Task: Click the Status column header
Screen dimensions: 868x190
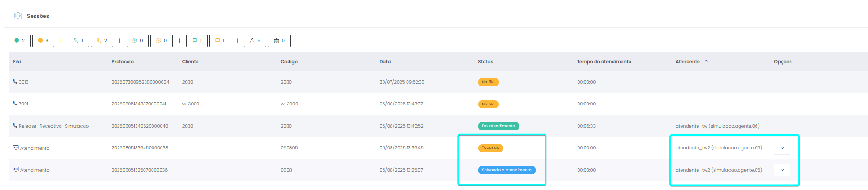Action: point(485,62)
